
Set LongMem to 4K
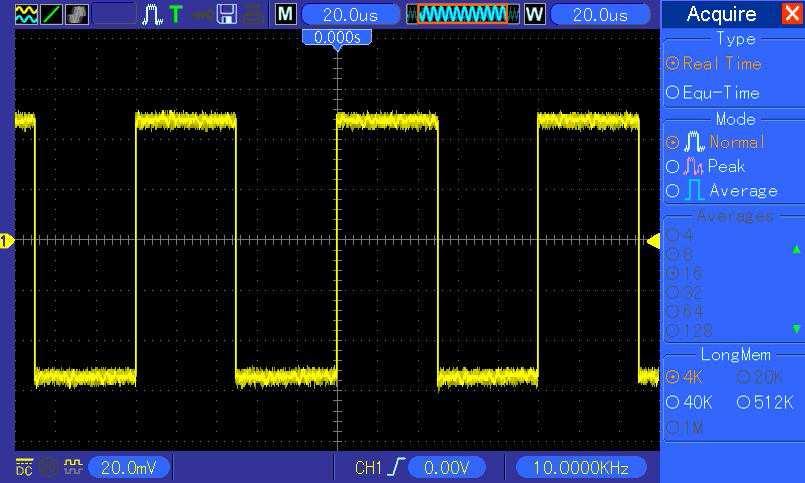[x=684, y=377]
